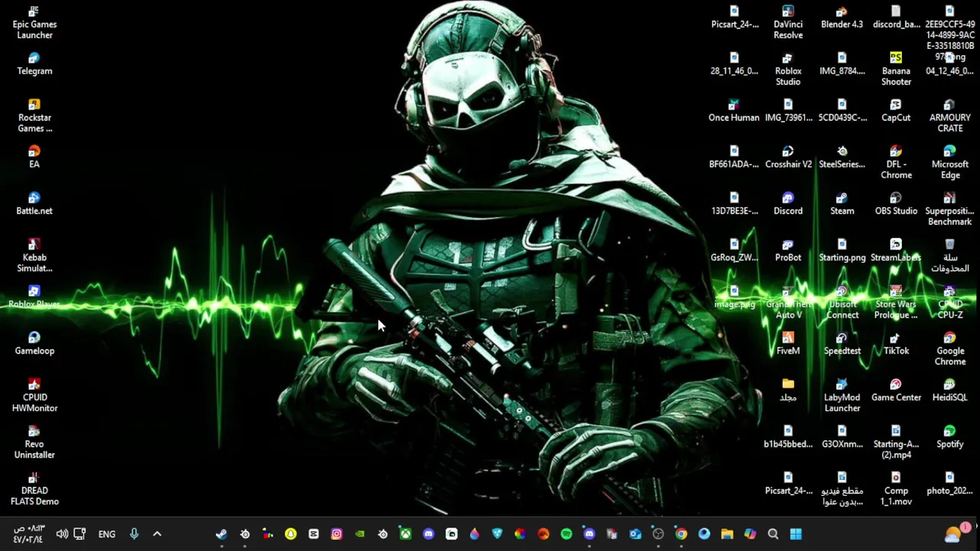This screenshot has width=980, height=551.
Task: Select the CPUID HWMonitor desktop icon
Action: [34, 396]
